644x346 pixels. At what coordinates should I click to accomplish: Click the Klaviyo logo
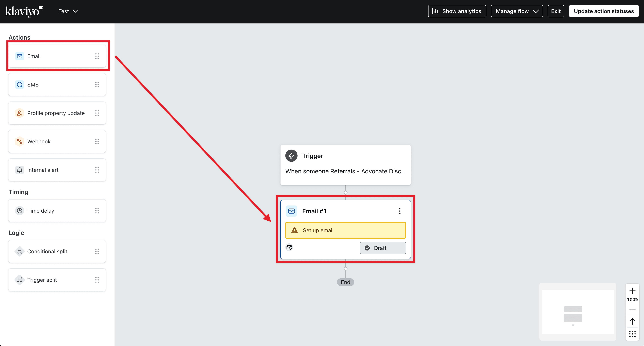[x=24, y=11]
